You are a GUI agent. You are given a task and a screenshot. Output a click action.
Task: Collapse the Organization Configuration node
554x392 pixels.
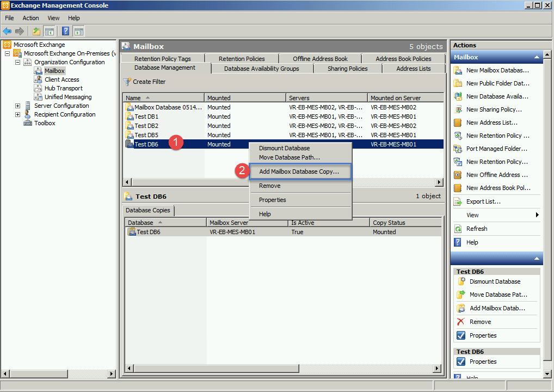click(17, 62)
